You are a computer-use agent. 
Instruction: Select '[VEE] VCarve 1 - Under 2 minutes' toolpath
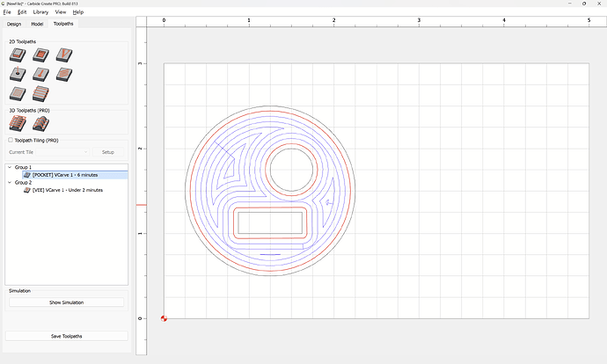tap(68, 190)
